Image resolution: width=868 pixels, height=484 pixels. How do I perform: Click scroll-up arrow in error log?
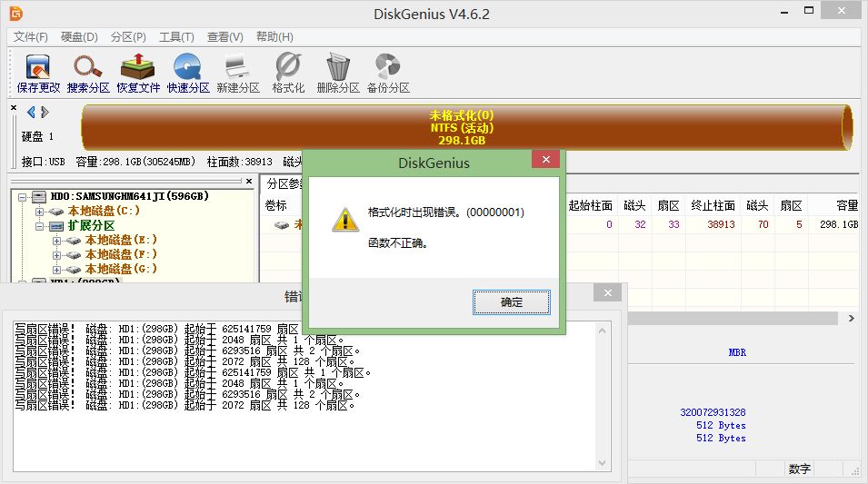tap(603, 331)
